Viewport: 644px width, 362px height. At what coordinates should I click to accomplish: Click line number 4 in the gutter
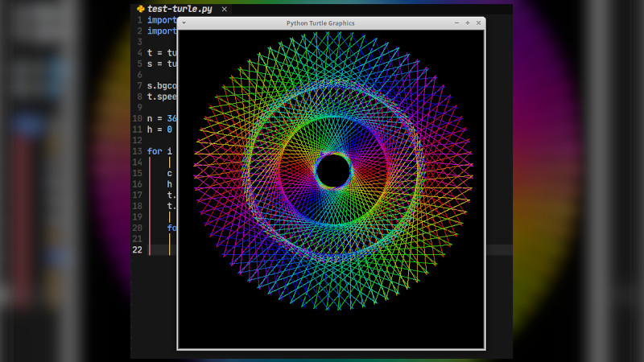click(x=139, y=53)
